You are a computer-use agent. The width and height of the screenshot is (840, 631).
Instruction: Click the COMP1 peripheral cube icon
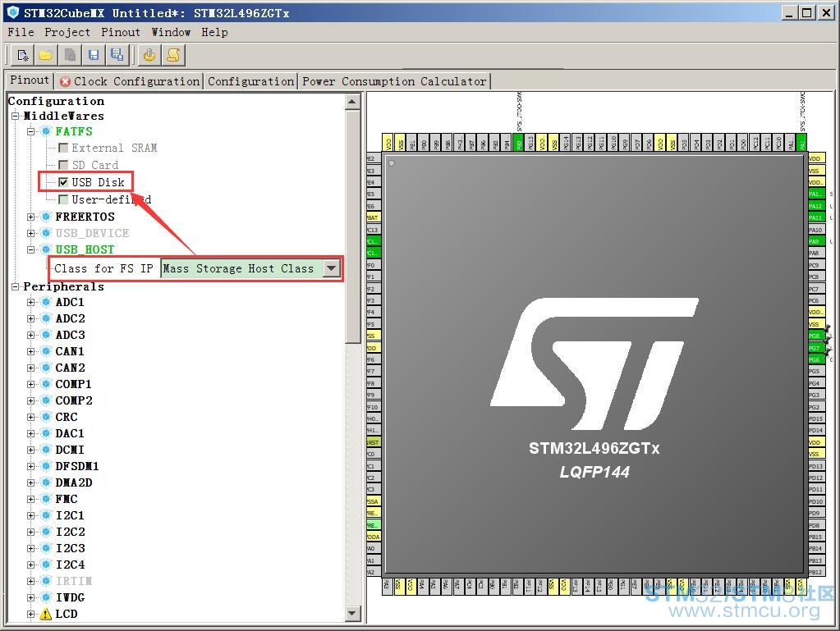coord(46,384)
